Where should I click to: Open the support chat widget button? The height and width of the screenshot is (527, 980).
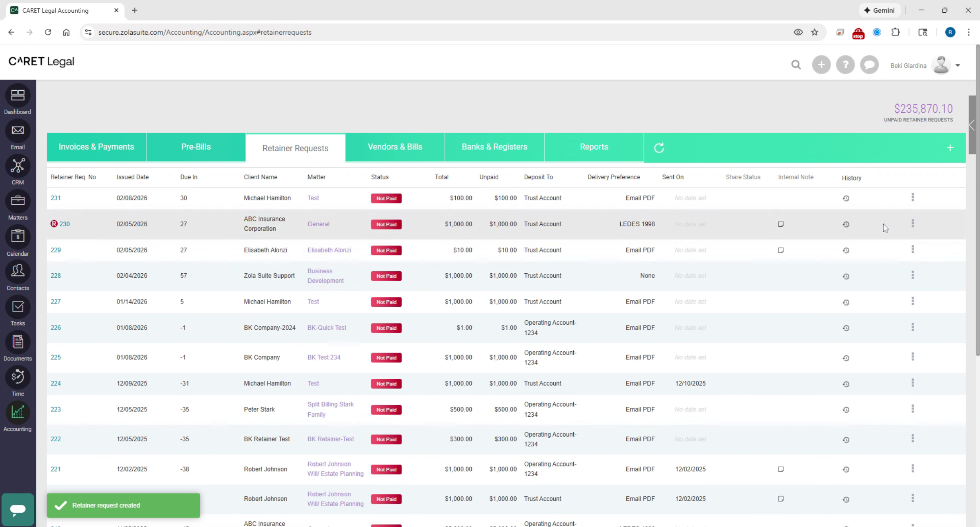click(18, 509)
